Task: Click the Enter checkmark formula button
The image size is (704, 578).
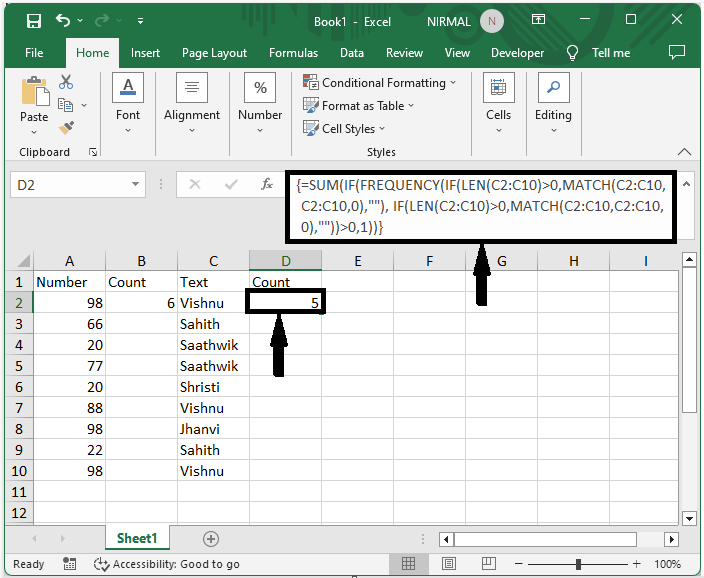Action: [x=231, y=184]
